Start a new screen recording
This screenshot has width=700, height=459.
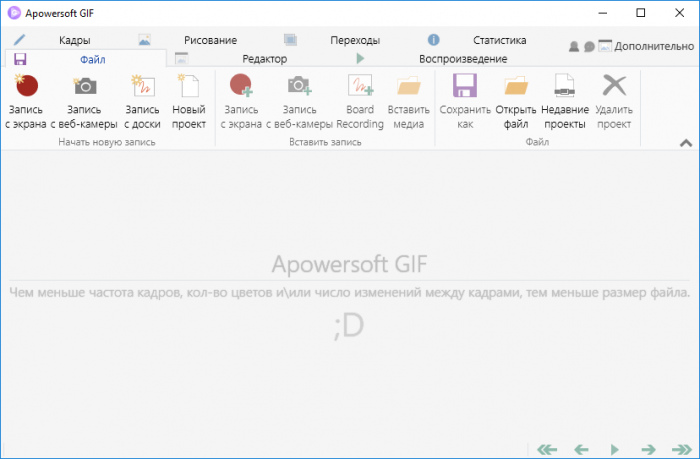point(26,102)
